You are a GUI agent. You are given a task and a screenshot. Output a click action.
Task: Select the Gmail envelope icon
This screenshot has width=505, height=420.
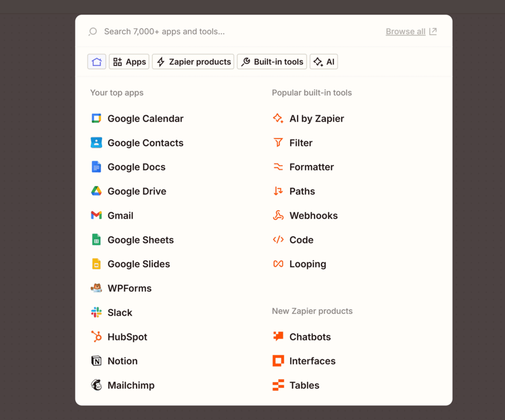point(96,215)
